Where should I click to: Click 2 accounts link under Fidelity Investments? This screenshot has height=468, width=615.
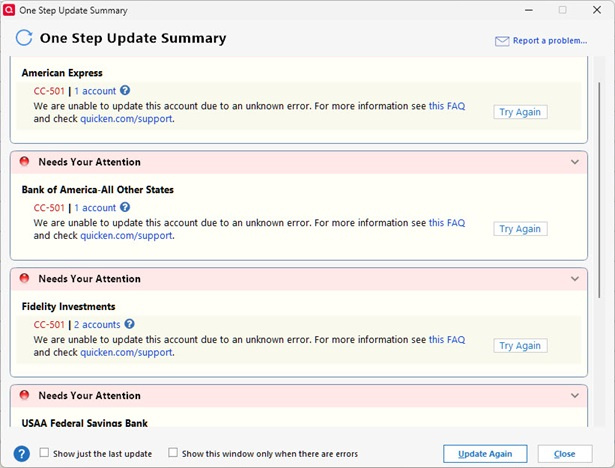tap(97, 325)
